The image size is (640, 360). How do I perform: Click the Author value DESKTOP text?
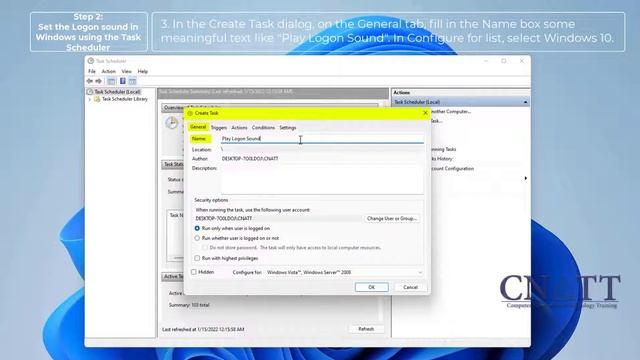(x=250, y=159)
